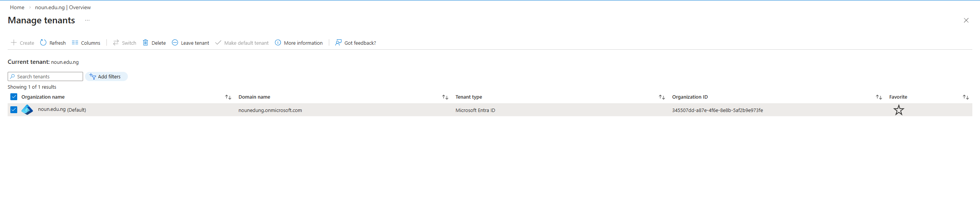Click the Favorite column header
This screenshot has width=980, height=216.
898,97
